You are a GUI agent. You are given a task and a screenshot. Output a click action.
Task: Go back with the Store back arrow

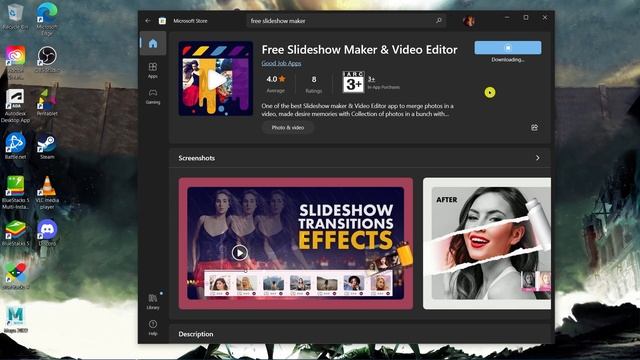tap(148, 20)
